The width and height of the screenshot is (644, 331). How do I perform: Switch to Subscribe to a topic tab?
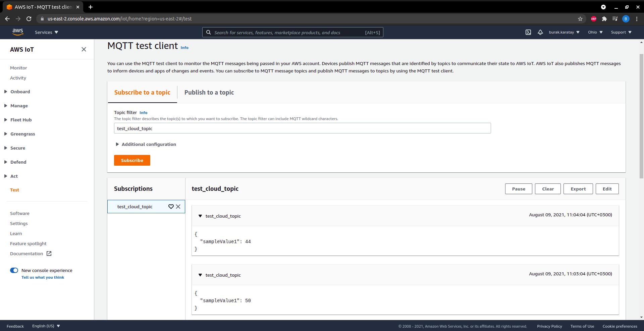[x=142, y=93]
